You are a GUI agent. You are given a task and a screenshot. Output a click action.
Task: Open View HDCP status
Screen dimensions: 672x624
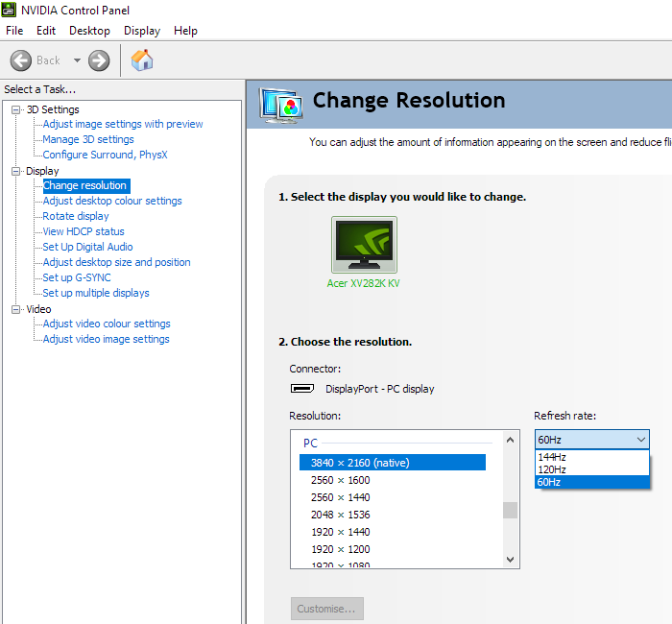click(x=84, y=231)
